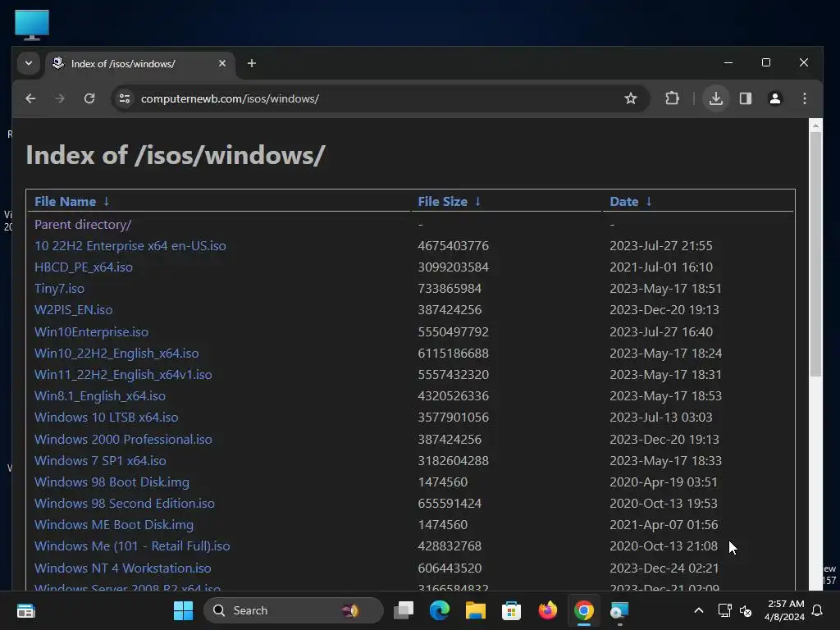Sort the listing by File Name
This screenshot has width=840, height=630.
[72, 202]
